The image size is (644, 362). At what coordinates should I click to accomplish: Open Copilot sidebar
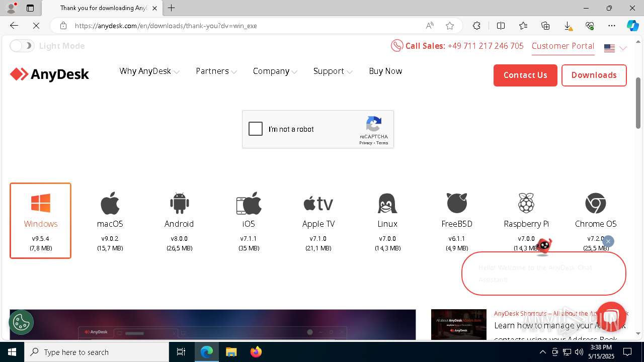coord(632,26)
